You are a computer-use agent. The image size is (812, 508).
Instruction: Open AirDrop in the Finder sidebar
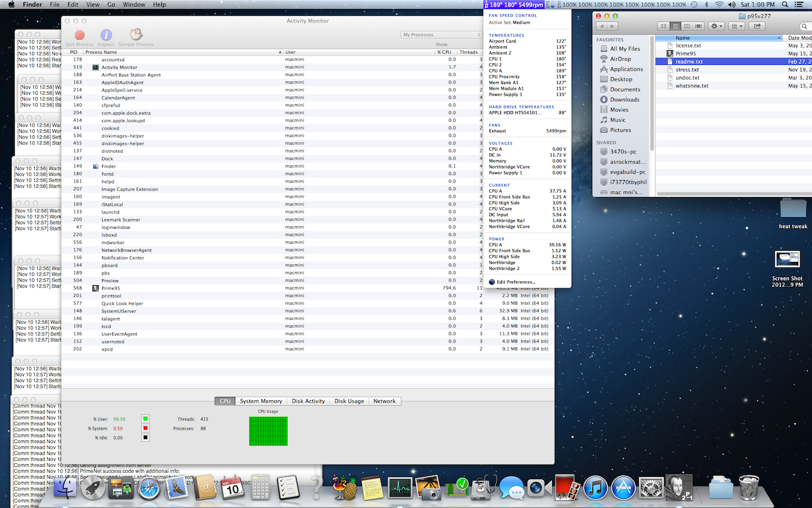click(x=620, y=59)
